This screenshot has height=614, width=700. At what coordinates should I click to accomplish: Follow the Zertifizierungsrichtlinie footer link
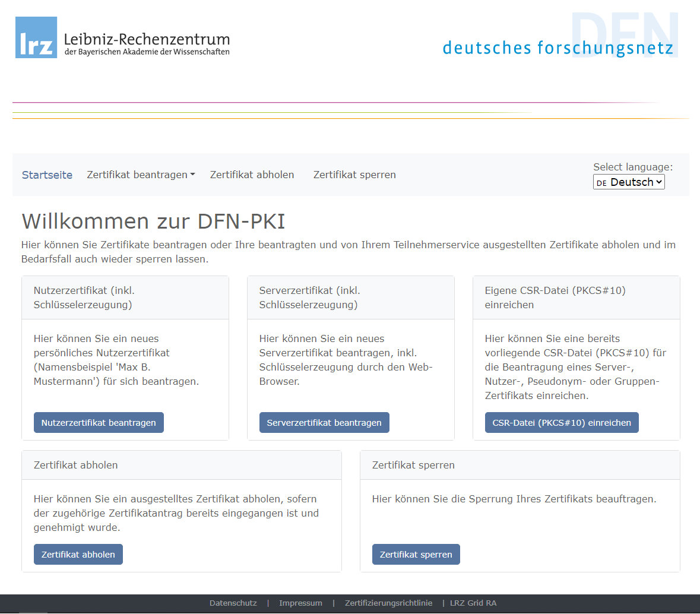pos(388,603)
